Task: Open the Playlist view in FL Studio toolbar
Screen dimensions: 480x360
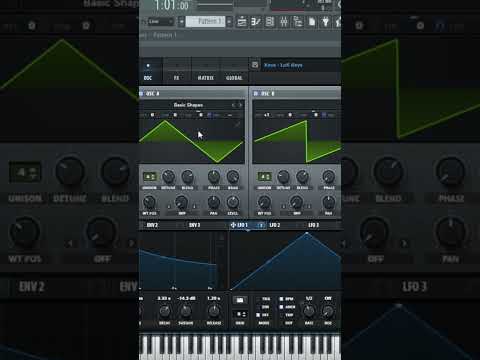Action: tap(242, 22)
